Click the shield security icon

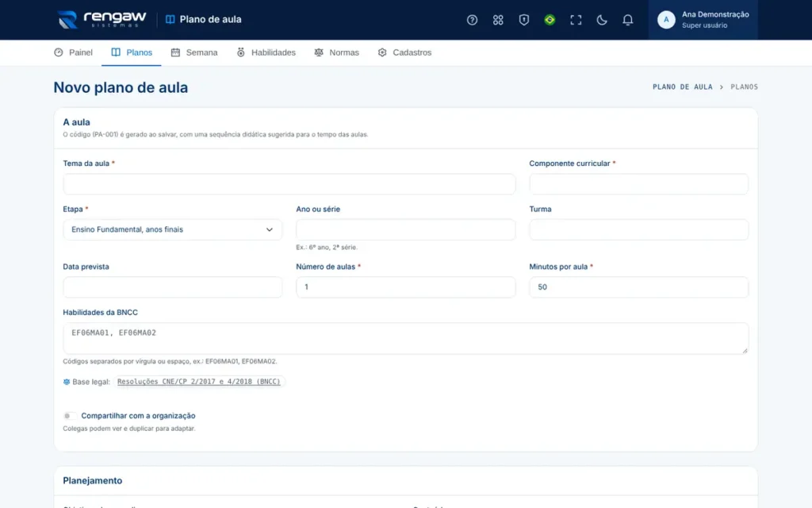pos(523,20)
